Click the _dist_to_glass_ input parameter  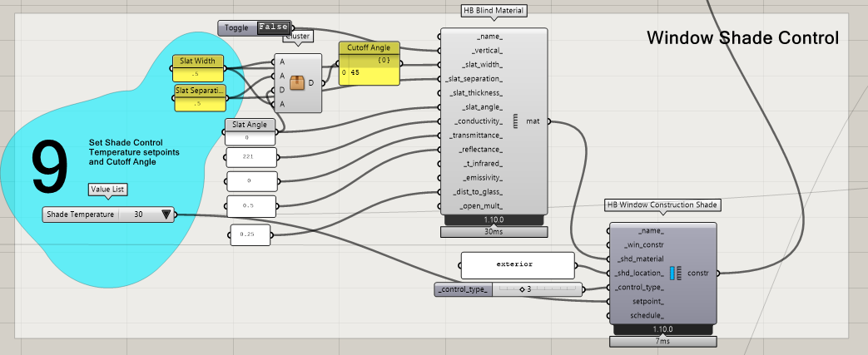478,192
